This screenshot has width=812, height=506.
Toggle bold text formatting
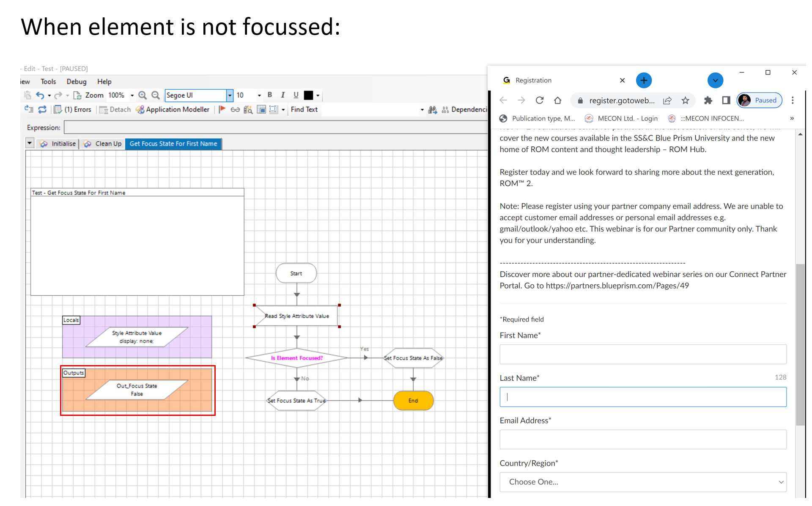[270, 95]
